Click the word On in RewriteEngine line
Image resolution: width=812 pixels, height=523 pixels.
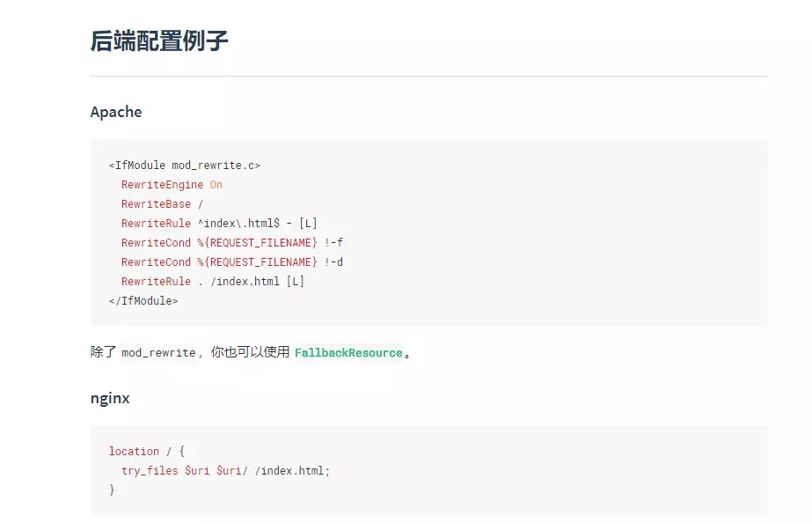[216, 185]
